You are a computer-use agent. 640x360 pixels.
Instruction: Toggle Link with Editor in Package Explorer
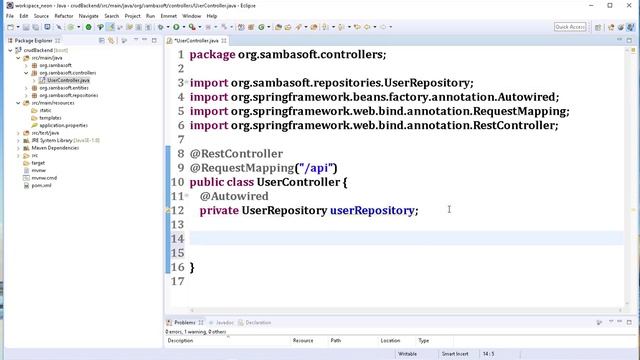[x=111, y=40]
